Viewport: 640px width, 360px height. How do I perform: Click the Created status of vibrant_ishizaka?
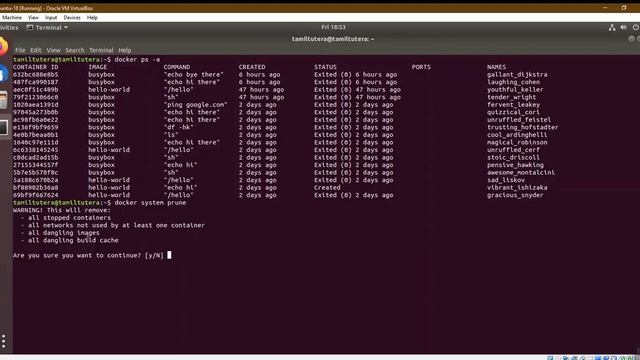[x=327, y=188]
